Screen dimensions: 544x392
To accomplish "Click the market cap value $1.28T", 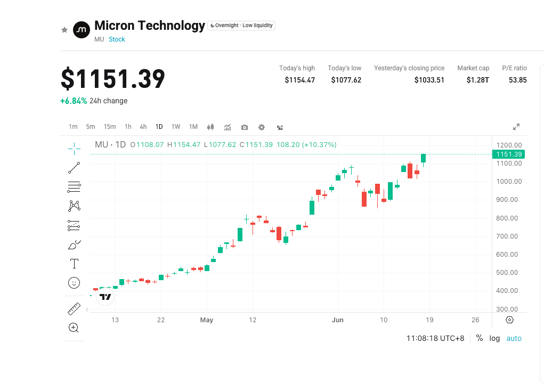I will (478, 80).
